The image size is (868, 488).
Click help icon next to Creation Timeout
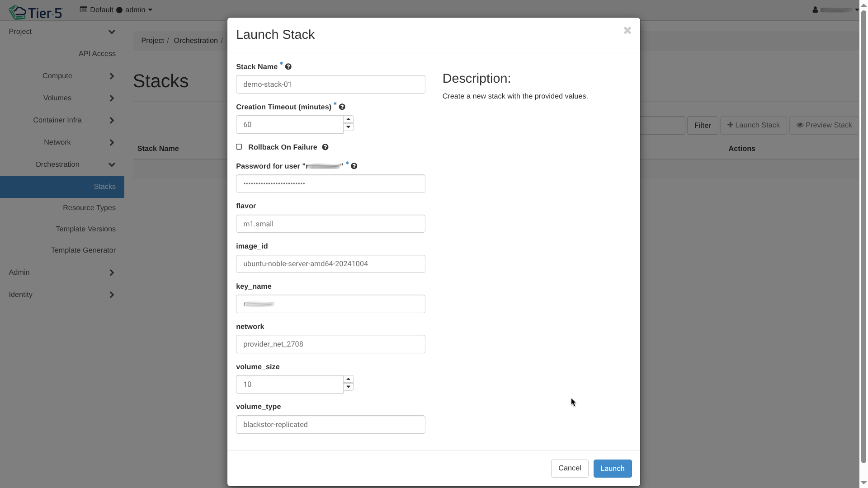[342, 107]
